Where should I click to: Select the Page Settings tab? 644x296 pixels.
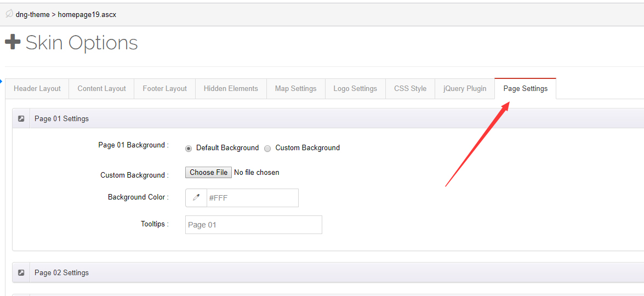[525, 89]
